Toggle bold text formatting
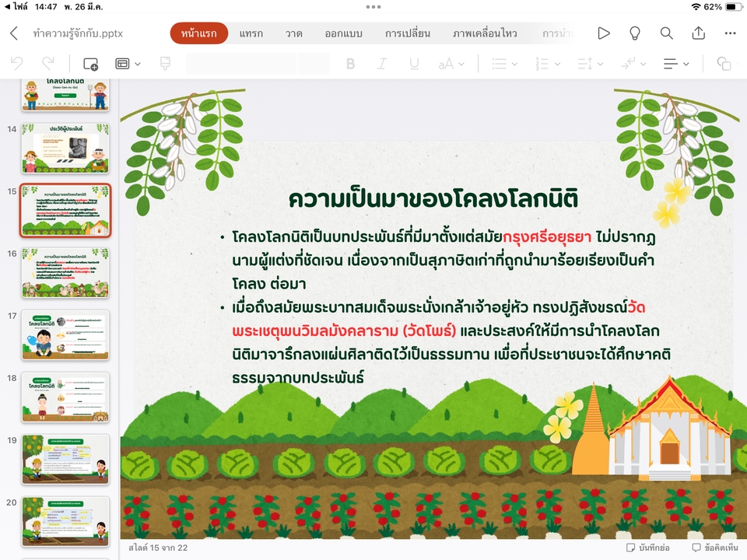747x560 pixels. [x=351, y=64]
